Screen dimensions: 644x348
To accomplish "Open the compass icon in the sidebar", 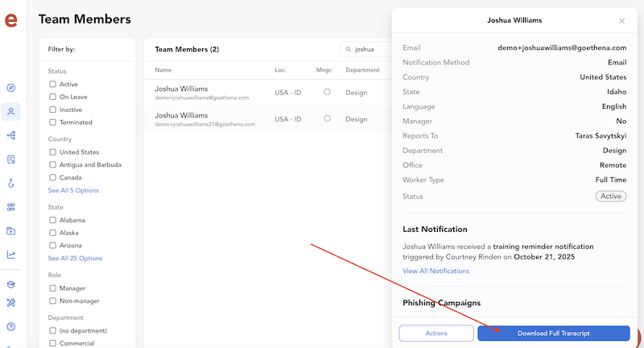I will click(x=11, y=88).
